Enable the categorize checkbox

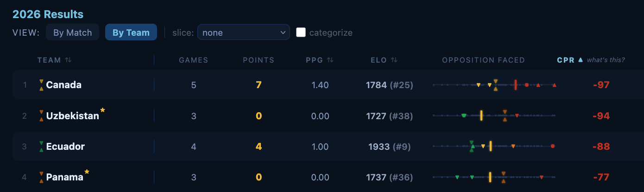[x=301, y=32]
